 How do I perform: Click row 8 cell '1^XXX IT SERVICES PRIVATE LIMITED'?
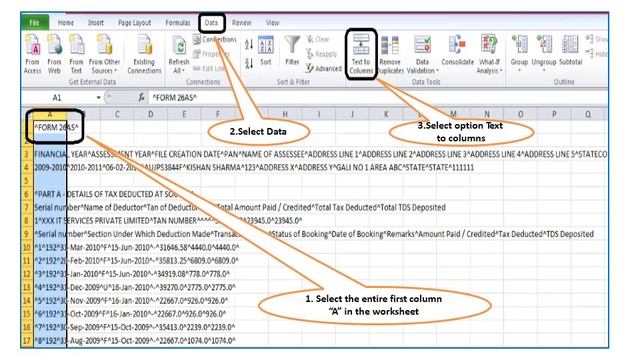50,220
